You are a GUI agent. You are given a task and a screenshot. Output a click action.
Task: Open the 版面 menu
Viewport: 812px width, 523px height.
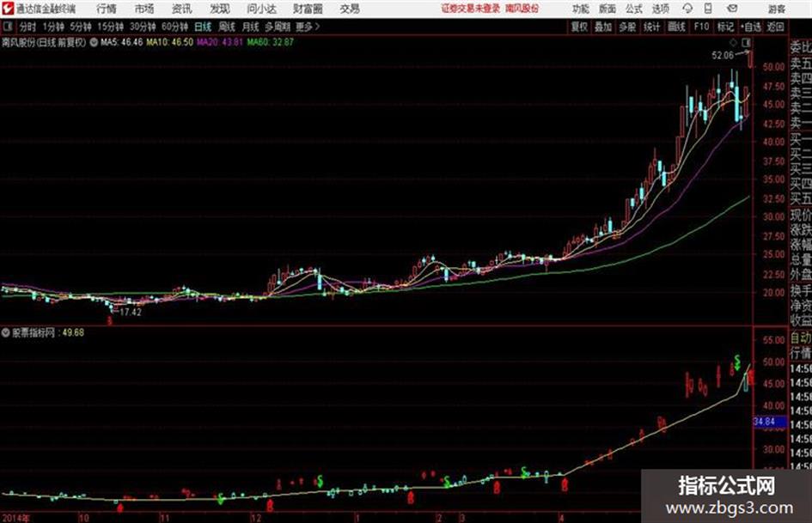pyautogui.click(x=607, y=9)
